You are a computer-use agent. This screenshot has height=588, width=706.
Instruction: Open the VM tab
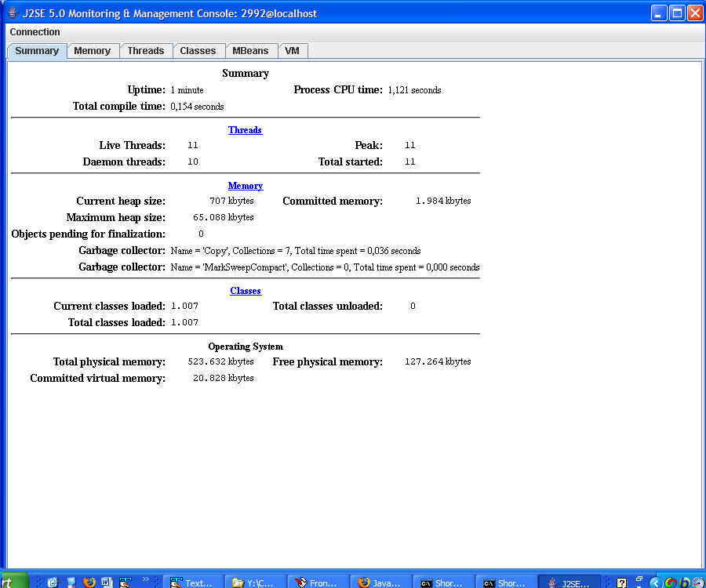pos(292,51)
